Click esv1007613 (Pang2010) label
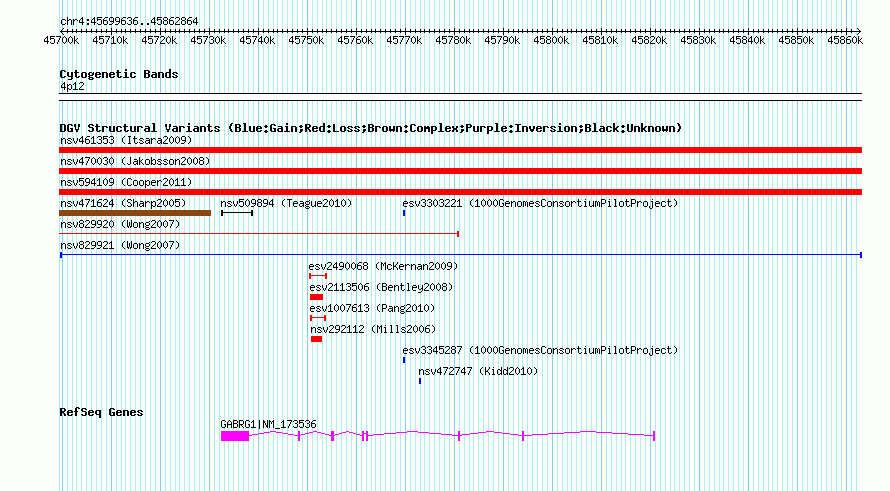Screen dimensions: 890x491 click(x=372, y=308)
